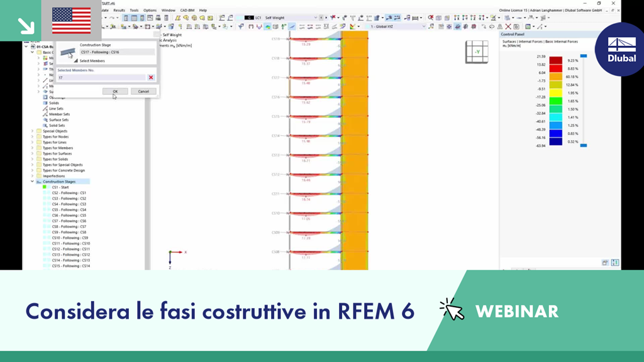Image resolution: width=644 pixels, height=362 pixels.
Task: Select Member Sets in navigator tree
Action: coord(60,114)
